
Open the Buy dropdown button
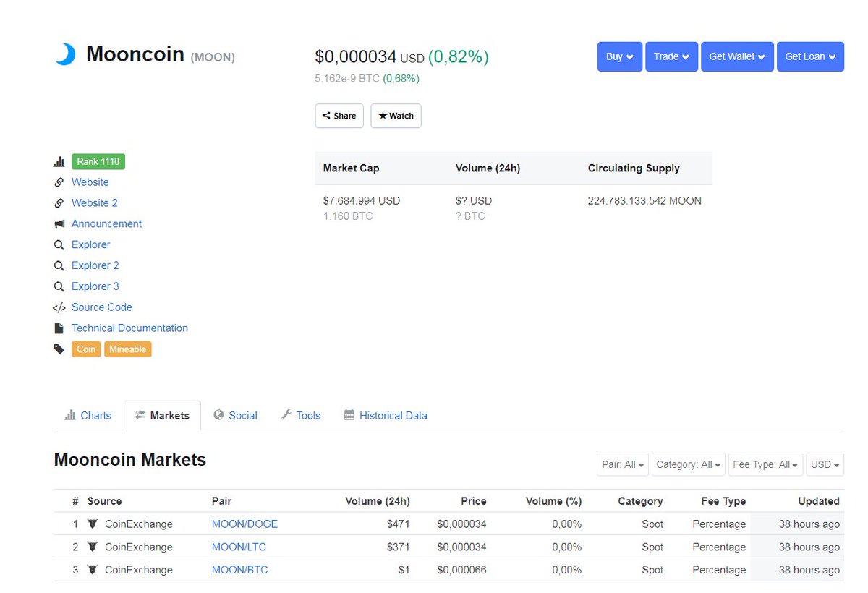point(620,56)
